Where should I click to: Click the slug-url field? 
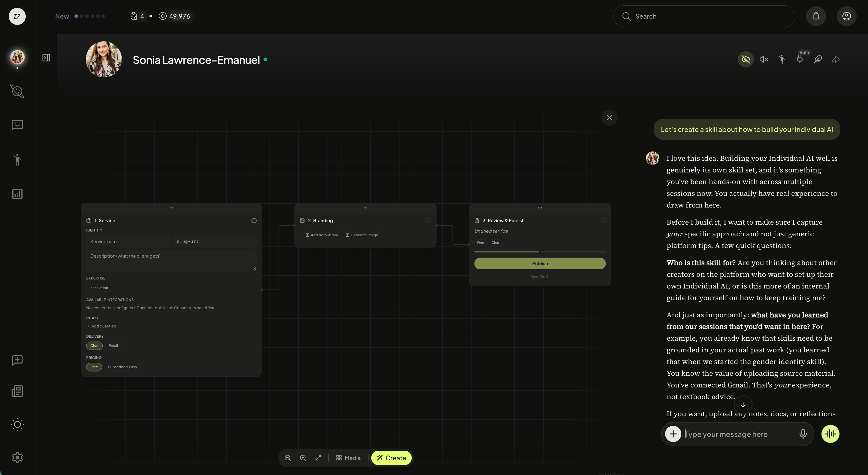(x=215, y=241)
